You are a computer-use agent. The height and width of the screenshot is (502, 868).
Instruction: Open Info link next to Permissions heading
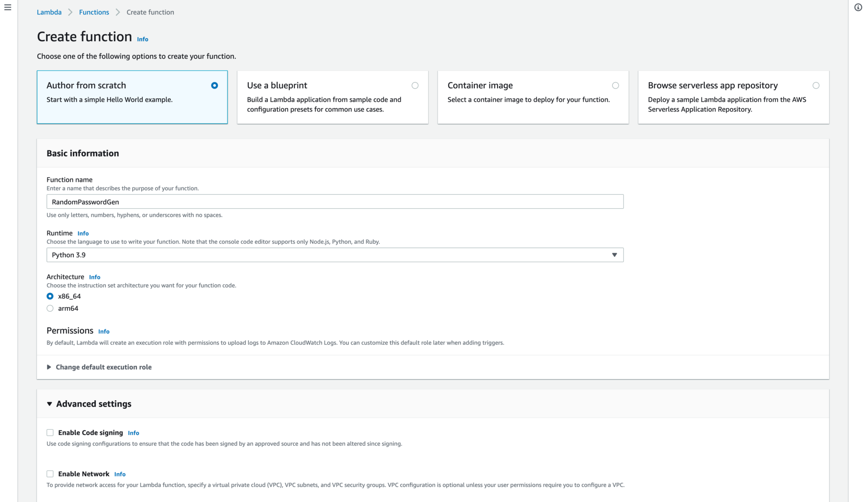tap(103, 331)
